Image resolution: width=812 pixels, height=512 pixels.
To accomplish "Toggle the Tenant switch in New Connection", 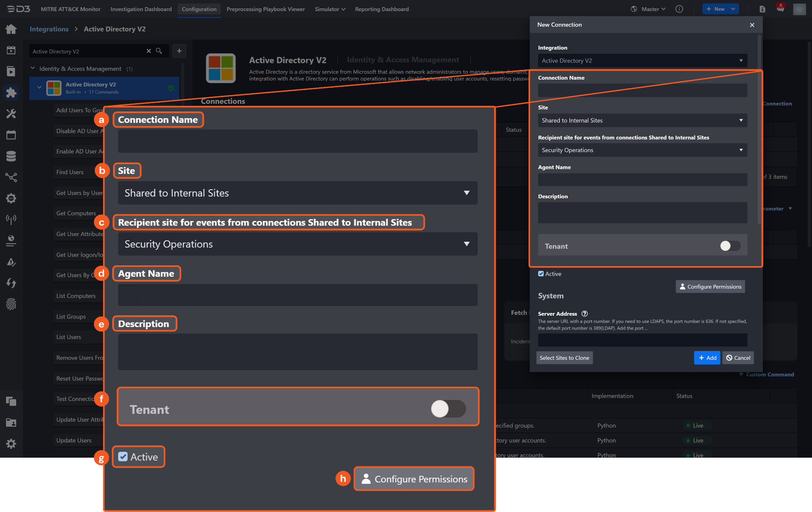I will pyautogui.click(x=730, y=246).
